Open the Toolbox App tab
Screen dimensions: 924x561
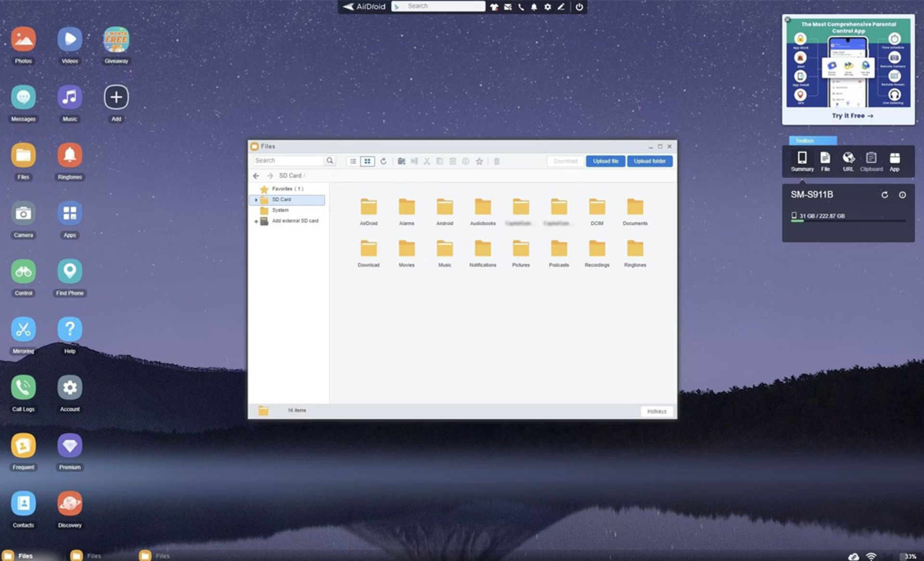[895, 162]
